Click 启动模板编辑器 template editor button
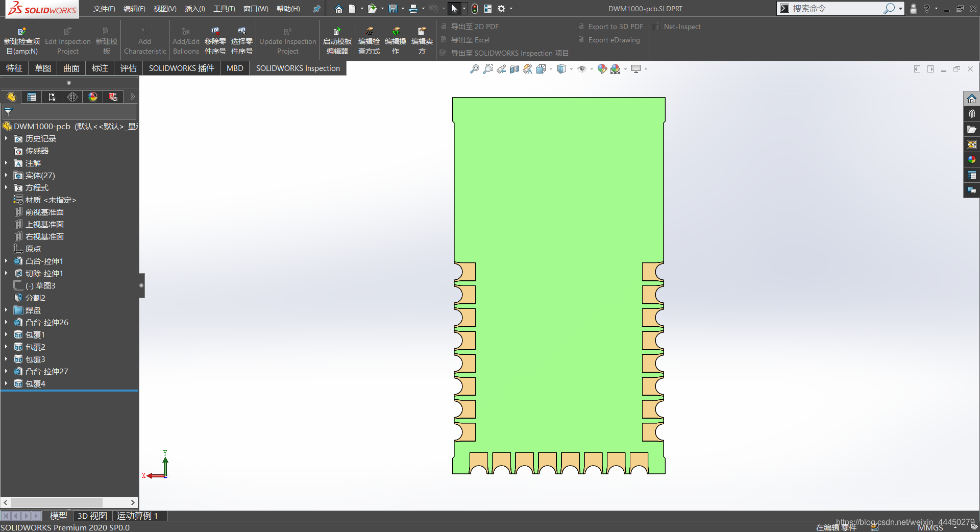This screenshot has height=532, width=980. (337, 41)
